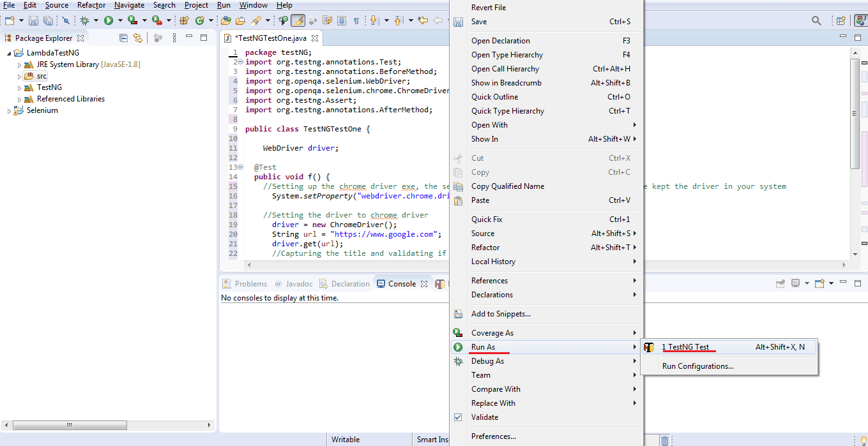The height and width of the screenshot is (446, 868).
Task: Click the Open Perspective icon
Action: click(841, 20)
